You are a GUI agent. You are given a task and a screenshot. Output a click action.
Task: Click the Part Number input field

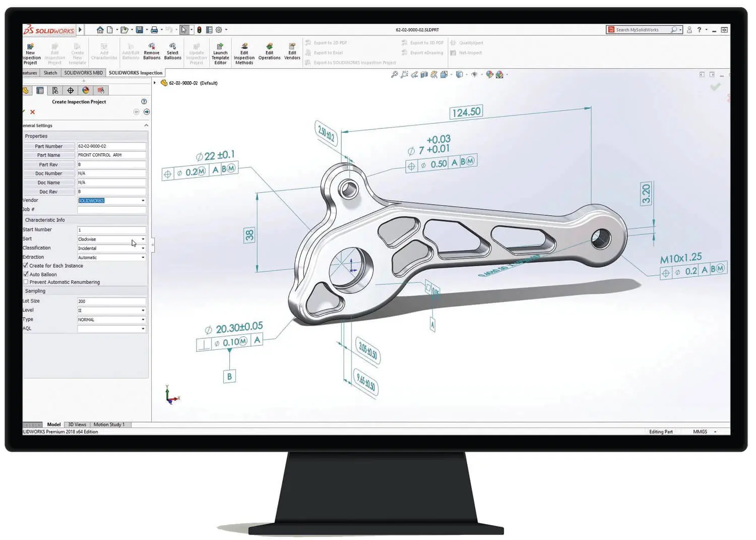(x=111, y=146)
